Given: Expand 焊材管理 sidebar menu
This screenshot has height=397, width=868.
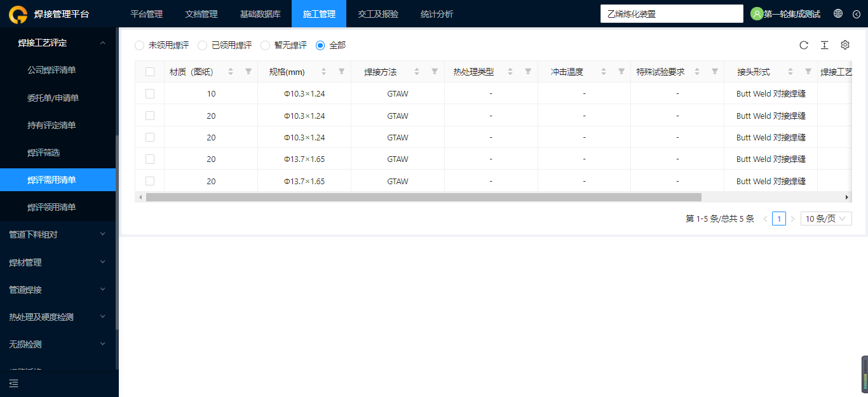Looking at the screenshot, I should tap(58, 262).
